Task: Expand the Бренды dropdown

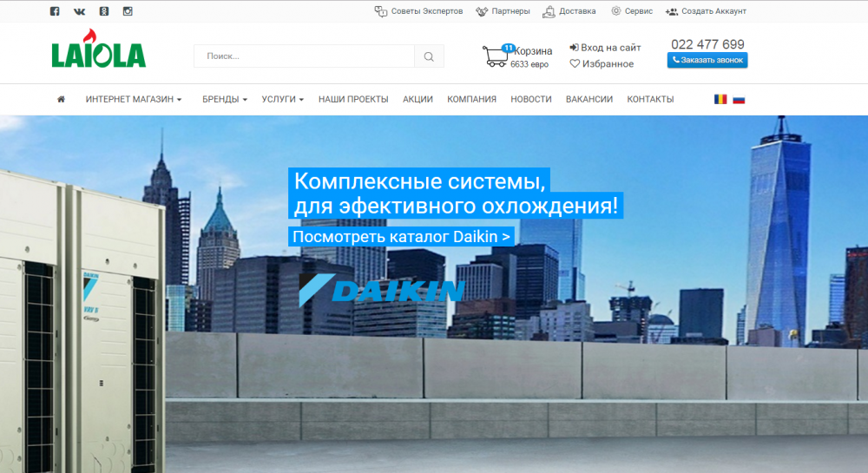Action: [225, 99]
